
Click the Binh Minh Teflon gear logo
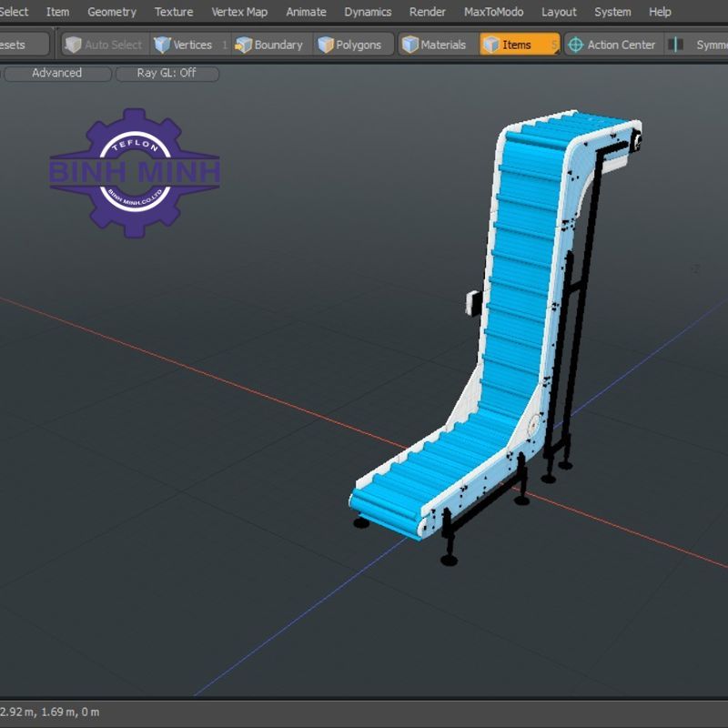coord(135,172)
